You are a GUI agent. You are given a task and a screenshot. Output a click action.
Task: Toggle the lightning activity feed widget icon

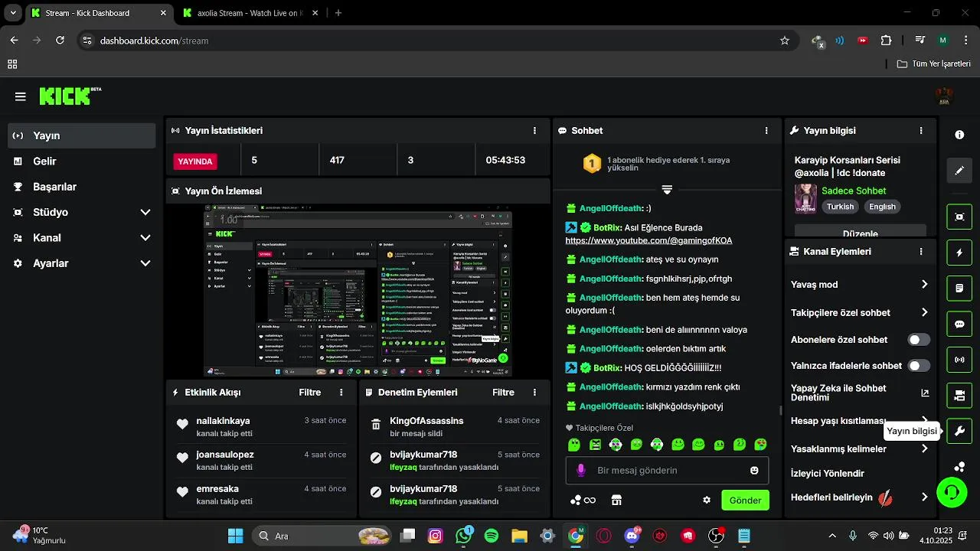(x=959, y=253)
